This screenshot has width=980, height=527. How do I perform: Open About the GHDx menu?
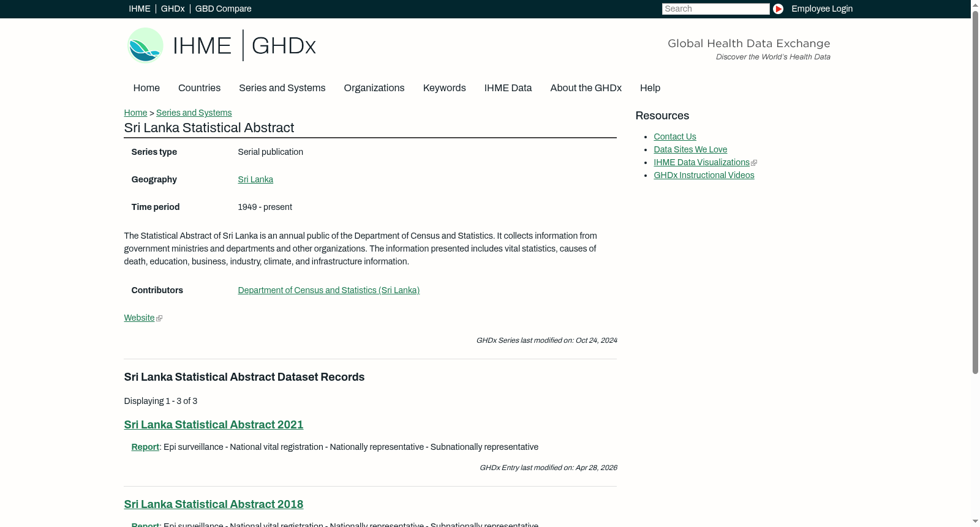click(x=586, y=88)
